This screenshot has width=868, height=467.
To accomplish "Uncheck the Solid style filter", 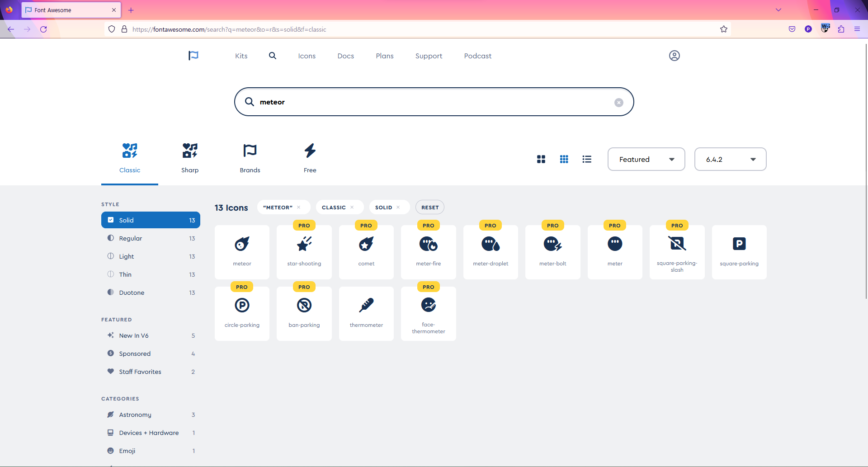I will [151, 220].
